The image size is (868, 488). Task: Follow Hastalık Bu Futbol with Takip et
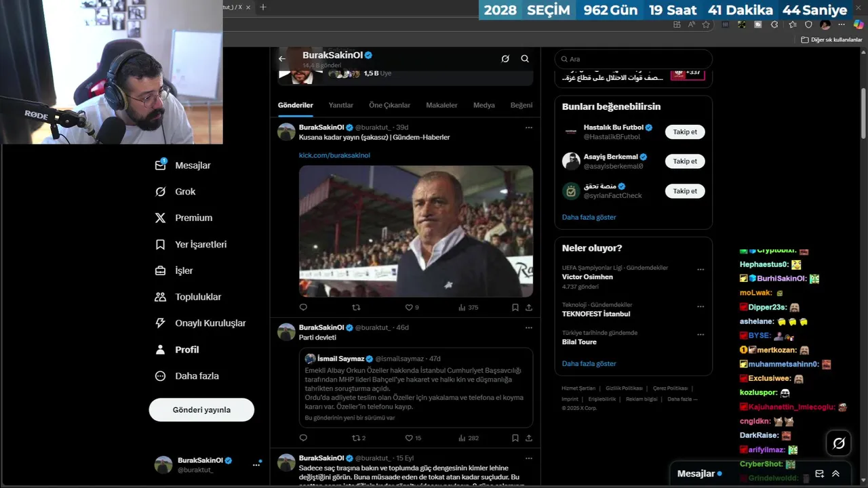pyautogui.click(x=685, y=132)
